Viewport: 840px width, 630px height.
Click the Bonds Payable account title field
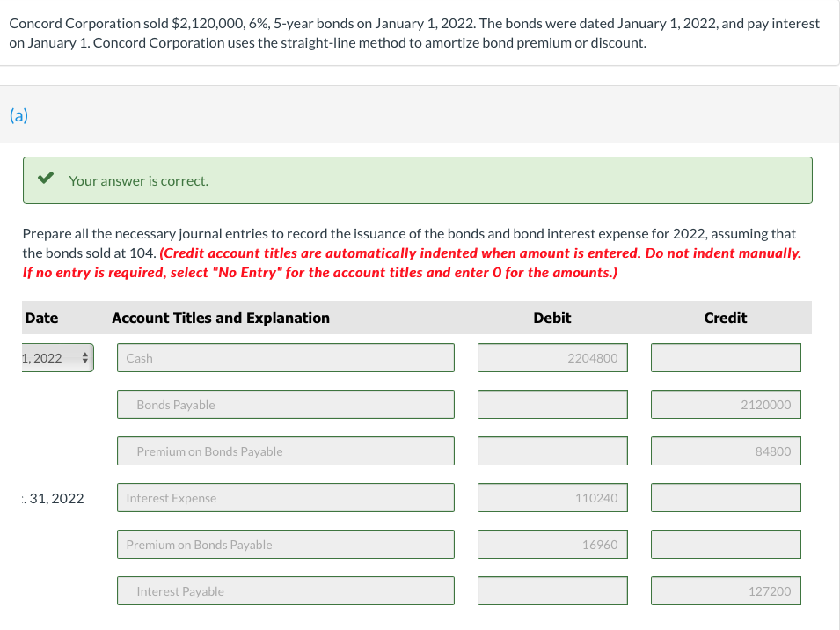tap(286, 405)
